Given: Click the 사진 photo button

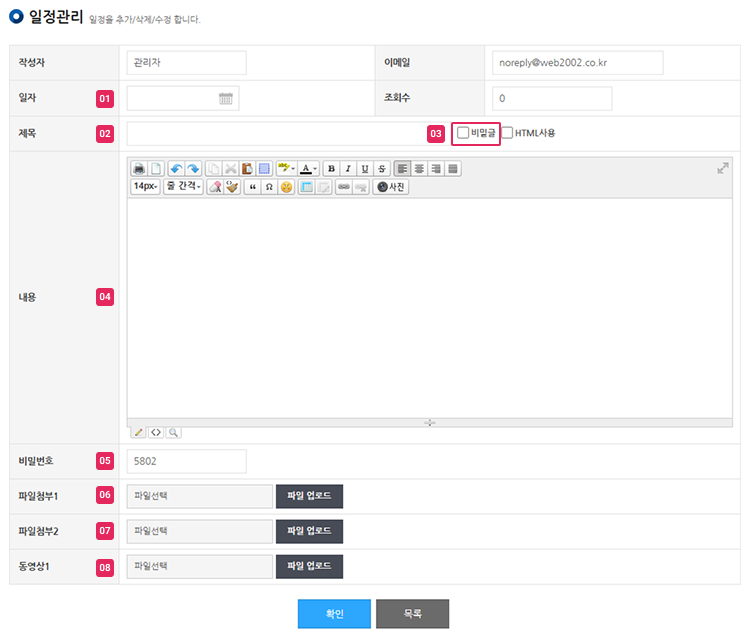Looking at the screenshot, I should pyautogui.click(x=391, y=187).
